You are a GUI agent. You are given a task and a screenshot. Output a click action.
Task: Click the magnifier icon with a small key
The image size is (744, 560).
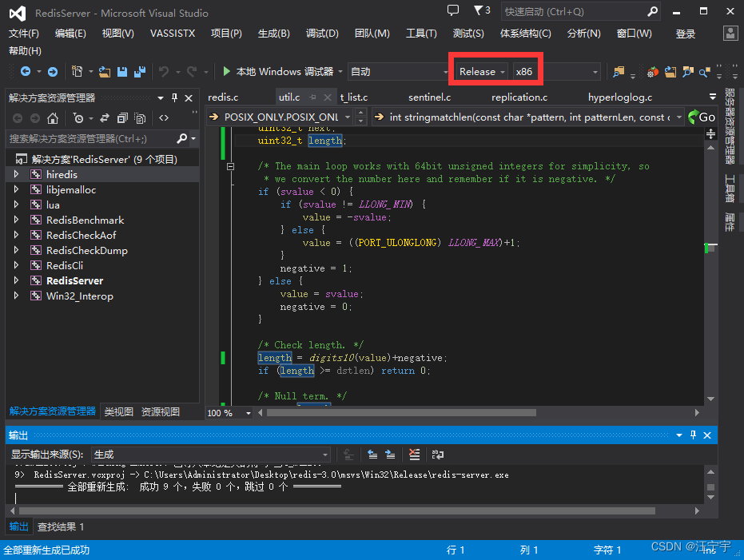[x=705, y=72]
